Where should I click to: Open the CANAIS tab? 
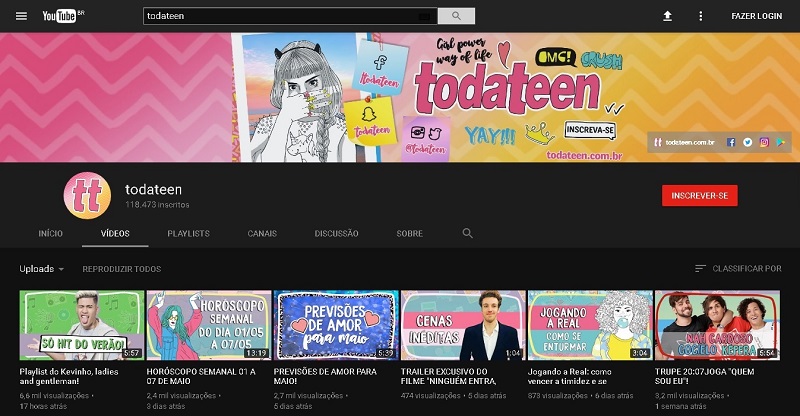pyautogui.click(x=262, y=233)
